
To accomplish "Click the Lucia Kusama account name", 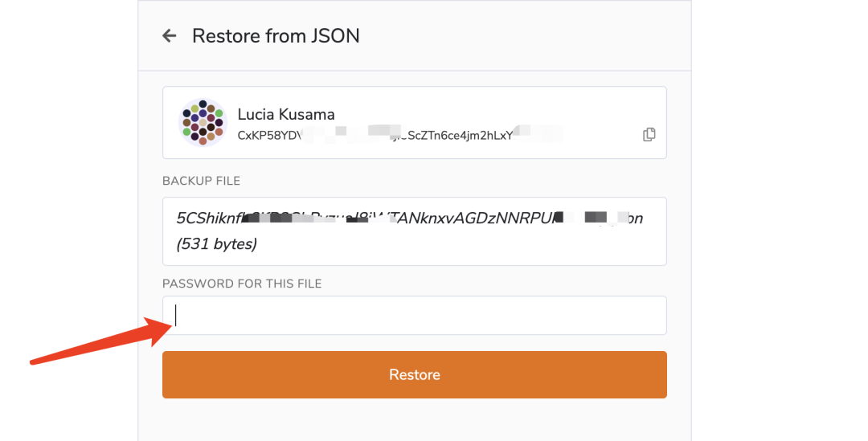I will [x=286, y=114].
